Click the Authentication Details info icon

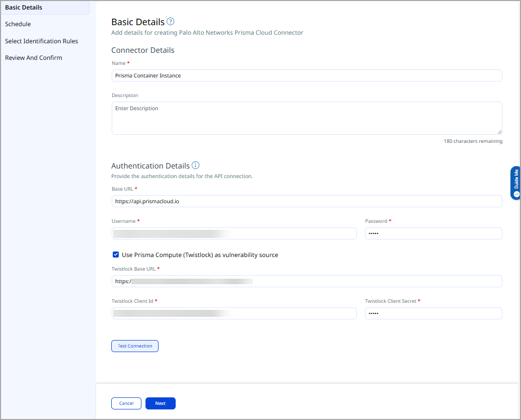point(196,165)
